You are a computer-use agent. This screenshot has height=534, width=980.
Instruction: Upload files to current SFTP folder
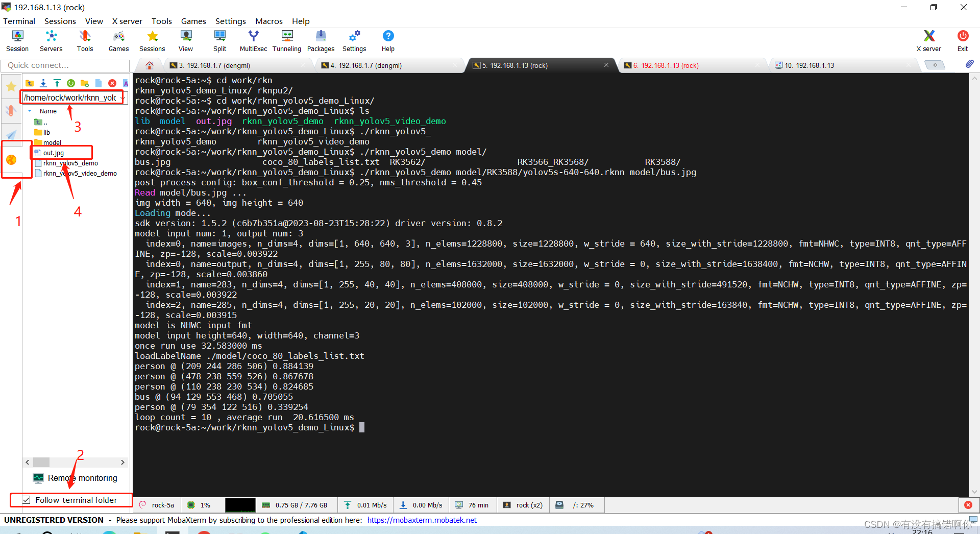click(57, 83)
